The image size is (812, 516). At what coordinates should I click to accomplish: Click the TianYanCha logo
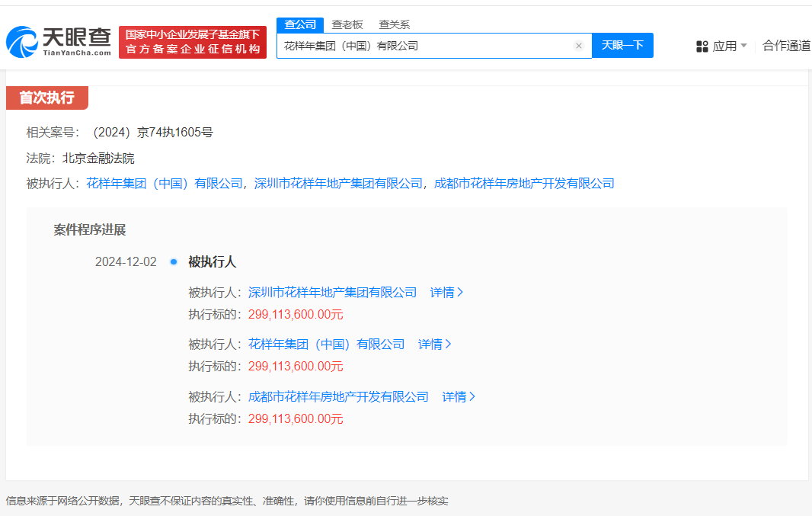(x=59, y=42)
